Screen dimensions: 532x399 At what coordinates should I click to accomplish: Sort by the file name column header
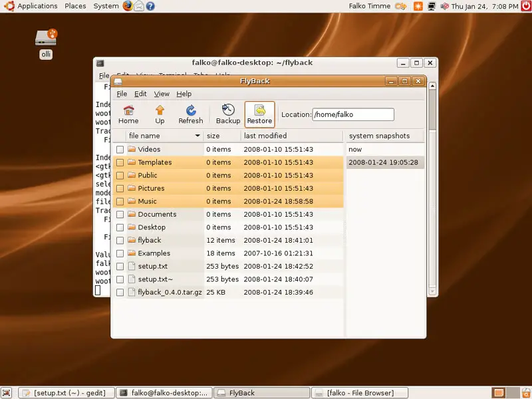(x=164, y=136)
